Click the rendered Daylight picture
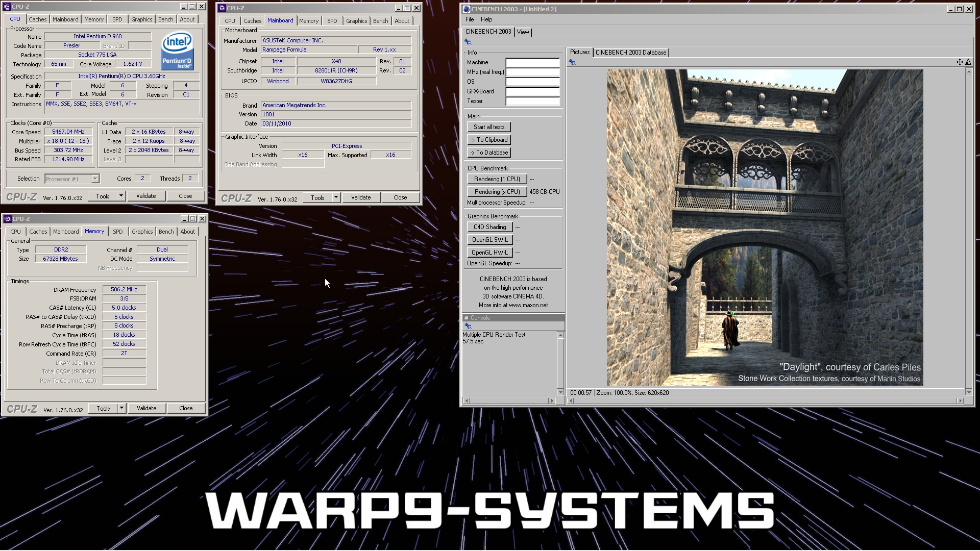980x551 pixels. 765,228
